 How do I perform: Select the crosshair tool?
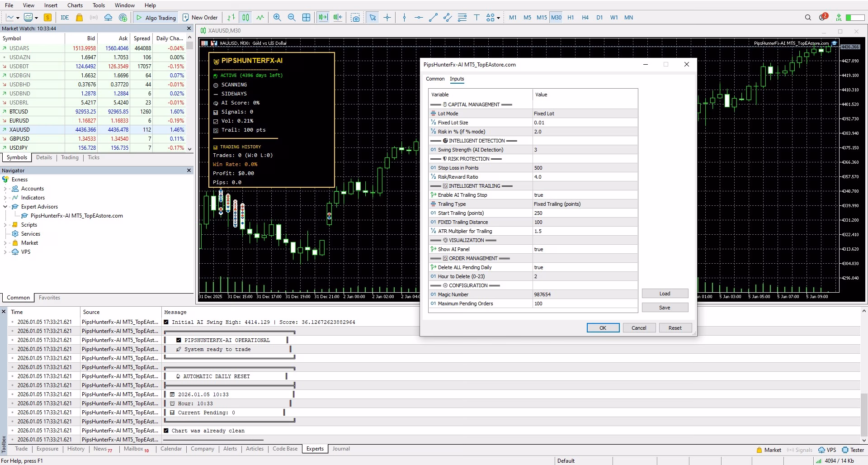(x=387, y=18)
